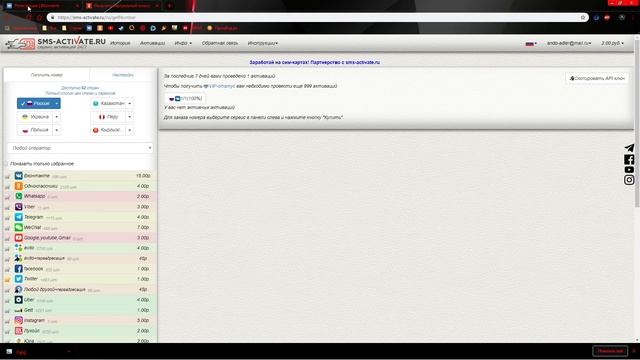This screenshot has width=640, height=360.
Task: Expand the arrow next to Перу
Action: [129, 117]
